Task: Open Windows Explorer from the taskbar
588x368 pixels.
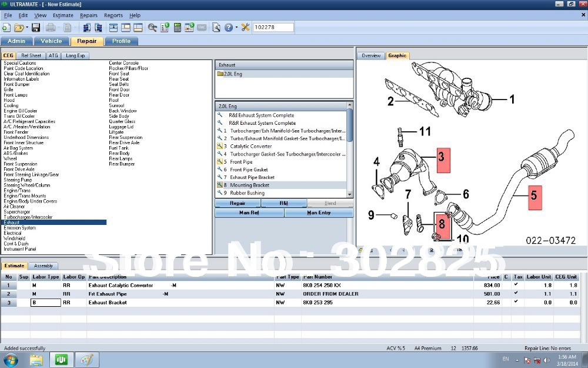Action: click(x=36, y=360)
